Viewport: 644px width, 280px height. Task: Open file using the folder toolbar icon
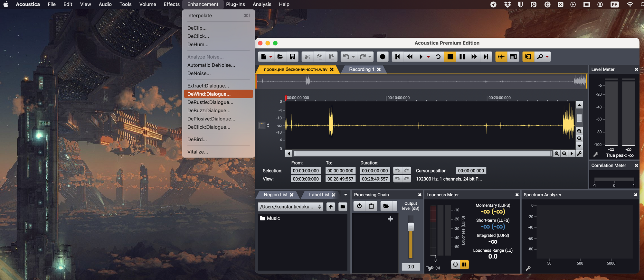point(280,57)
